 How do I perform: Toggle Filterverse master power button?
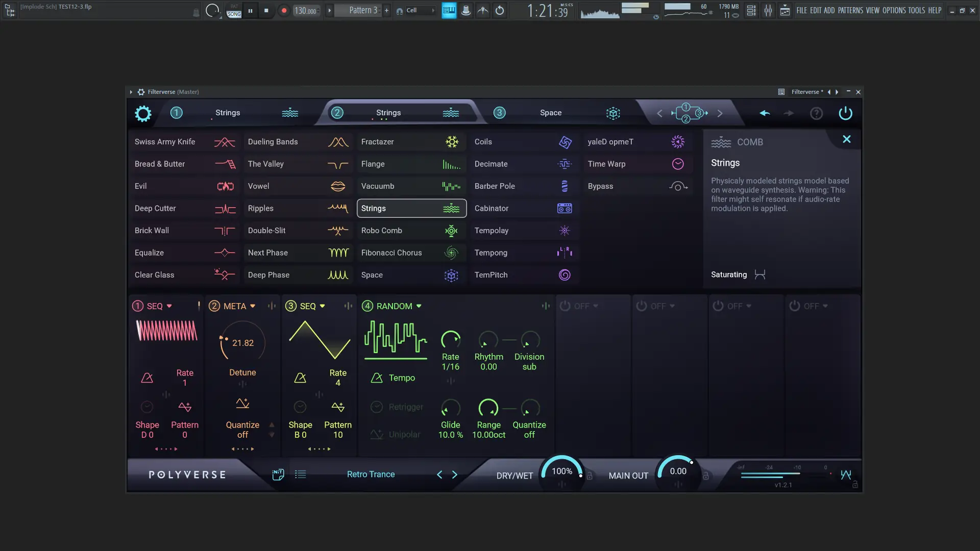(x=845, y=113)
